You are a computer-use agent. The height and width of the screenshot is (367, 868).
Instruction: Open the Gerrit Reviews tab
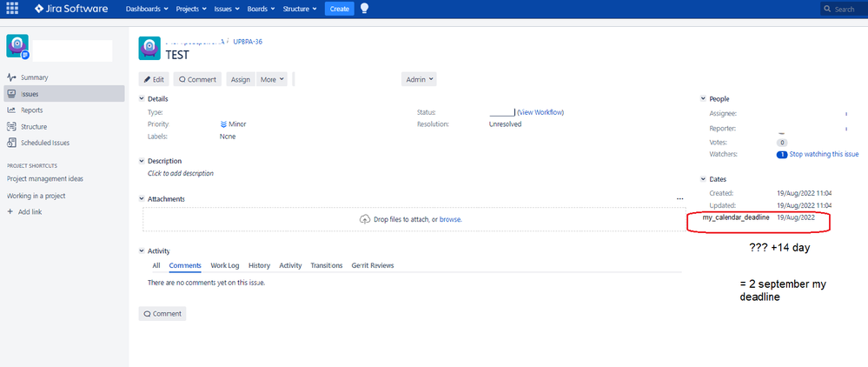coord(373,265)
